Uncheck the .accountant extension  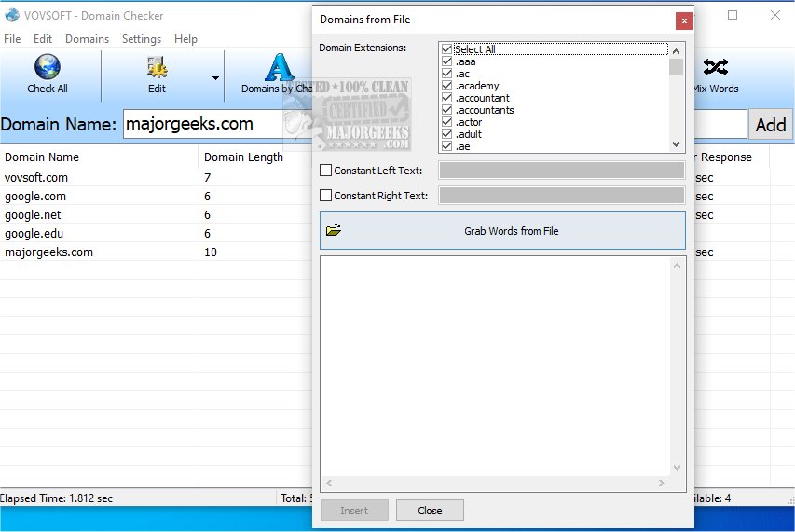[x=446, y=98]
